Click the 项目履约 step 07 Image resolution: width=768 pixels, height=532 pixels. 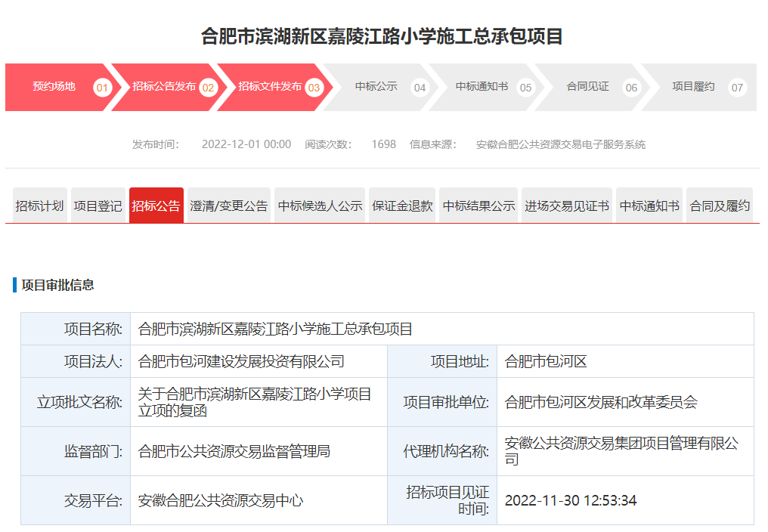tap(699, 87)
